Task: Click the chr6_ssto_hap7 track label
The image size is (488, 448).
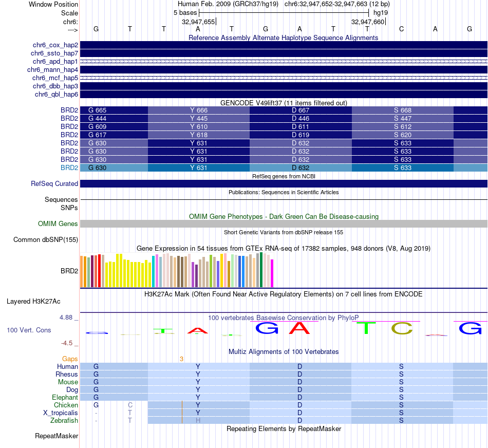Action: 54,53
